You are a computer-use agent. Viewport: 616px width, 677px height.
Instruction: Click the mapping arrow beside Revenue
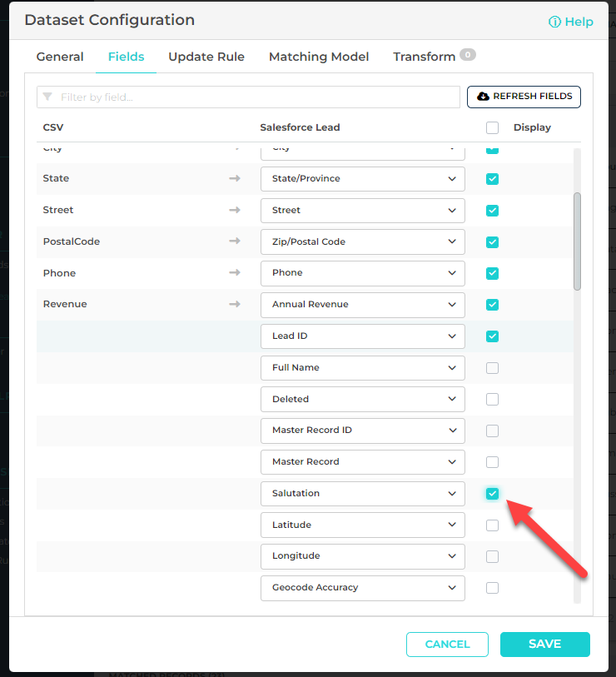[235, 304]
